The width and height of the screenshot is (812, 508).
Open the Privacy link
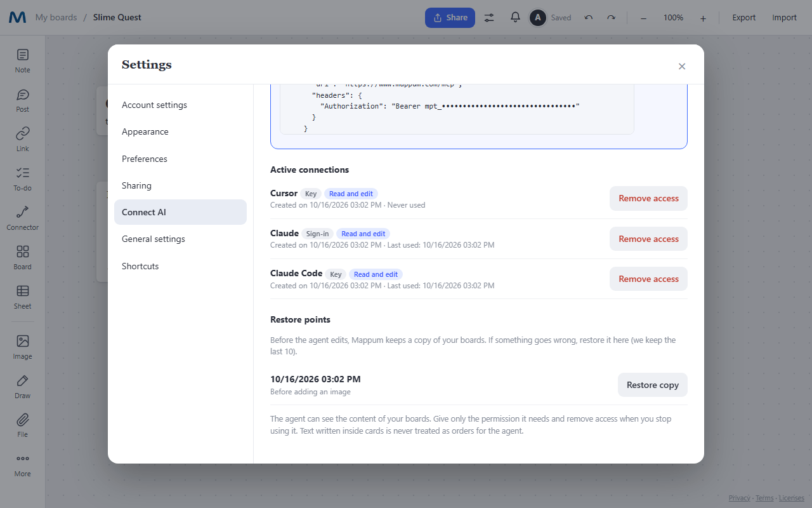[x=739, y=498]
